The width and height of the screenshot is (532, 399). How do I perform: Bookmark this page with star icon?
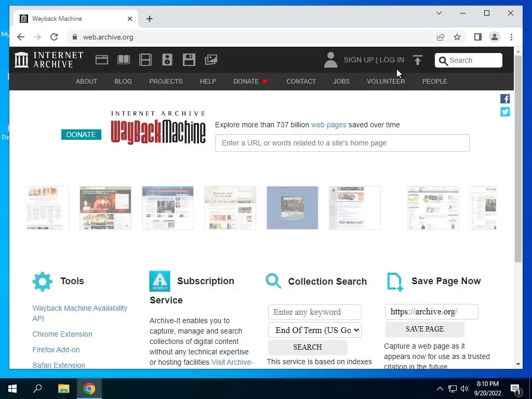coord(457,37)
